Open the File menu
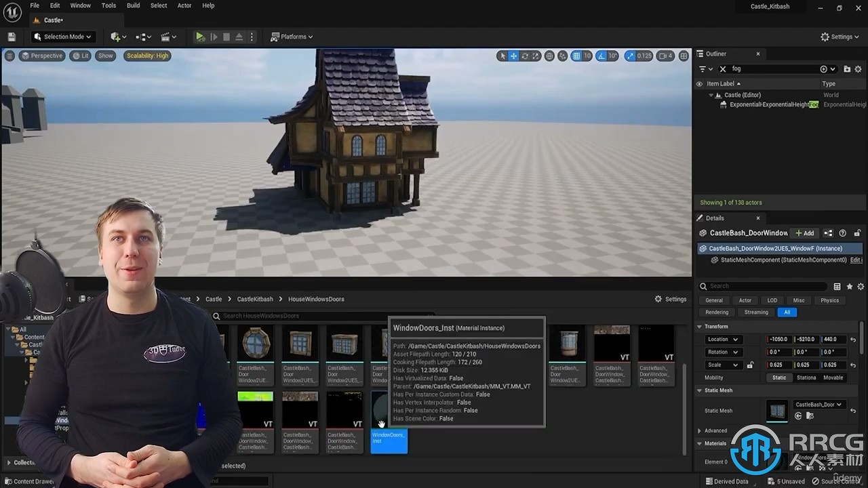868x488 pixels. [35, 5]
